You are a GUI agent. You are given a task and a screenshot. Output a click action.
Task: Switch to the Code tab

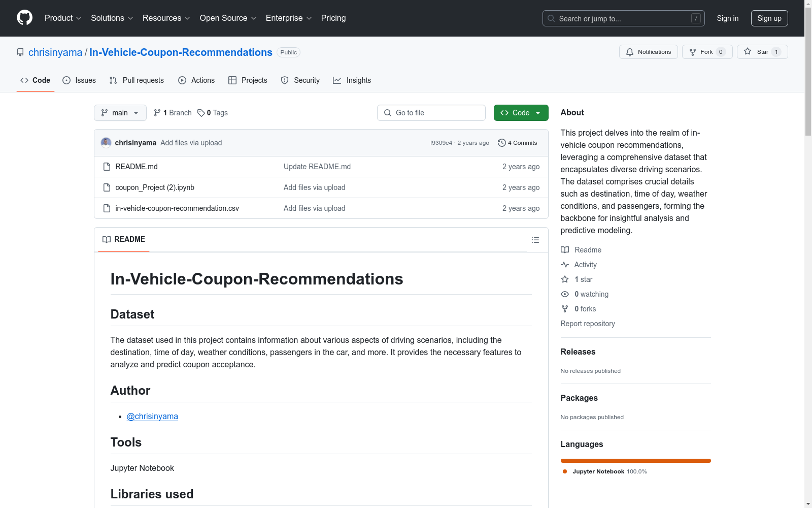pyautogui.click(x=36, y=80)
